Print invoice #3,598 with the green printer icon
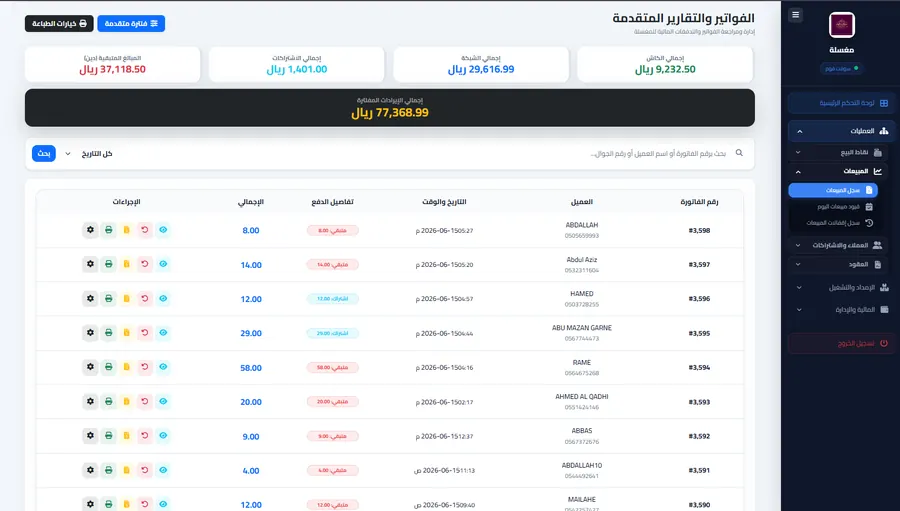900x511 pixels. pyautogui.click(x=108, y=230)
